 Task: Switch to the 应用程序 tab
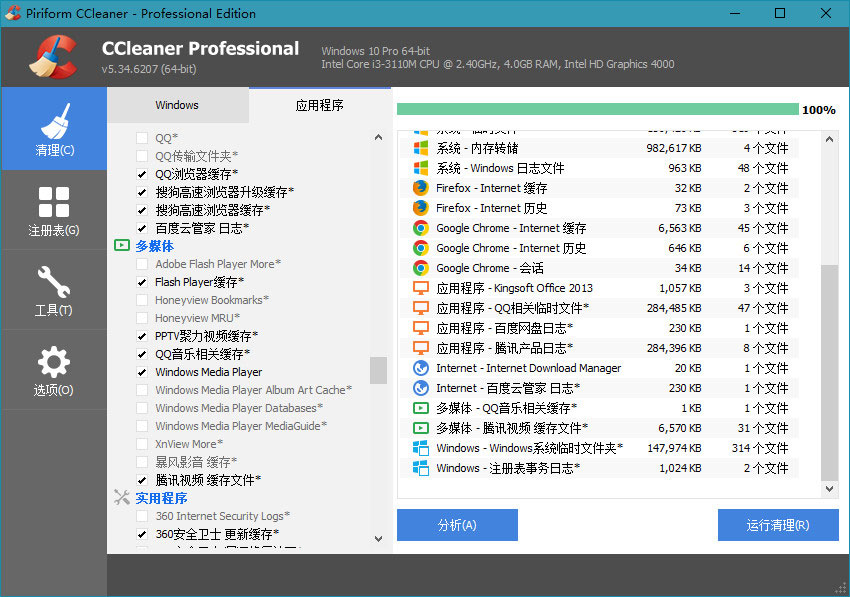pyautogui.click(x=320, y=105)
